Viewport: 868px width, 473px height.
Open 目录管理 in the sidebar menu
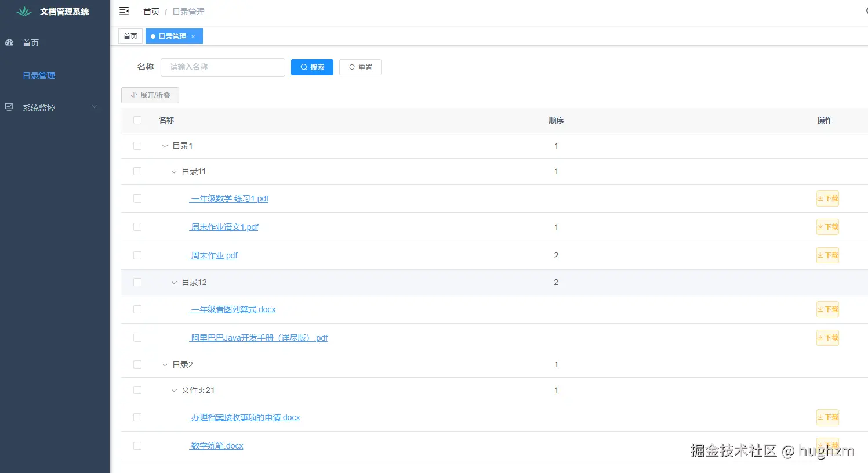point(55,75)
